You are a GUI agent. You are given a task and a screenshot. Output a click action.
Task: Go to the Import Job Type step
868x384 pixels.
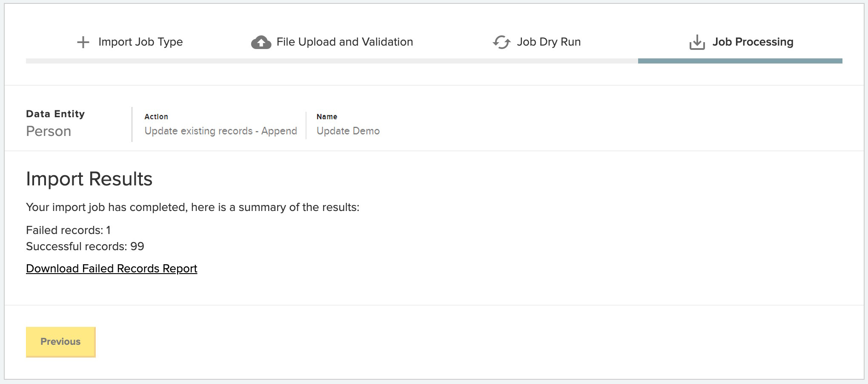[x=140, y=42]
